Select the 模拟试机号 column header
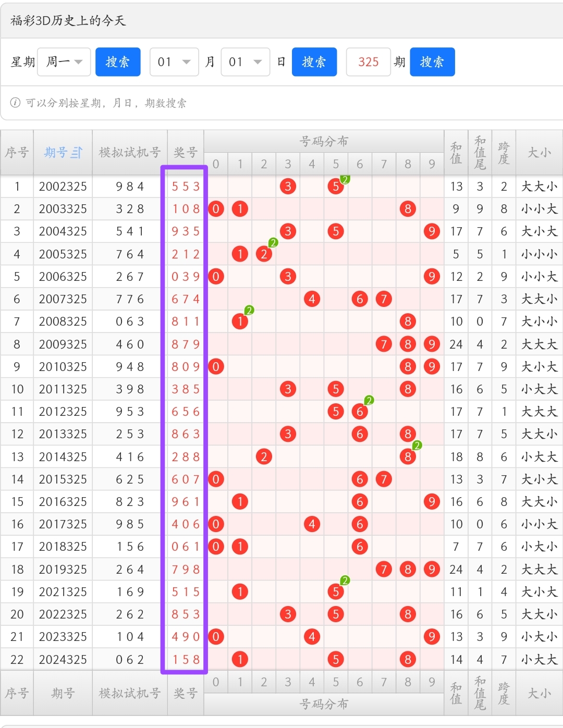The height and width of the screenshot is (728, 563). 129,152
